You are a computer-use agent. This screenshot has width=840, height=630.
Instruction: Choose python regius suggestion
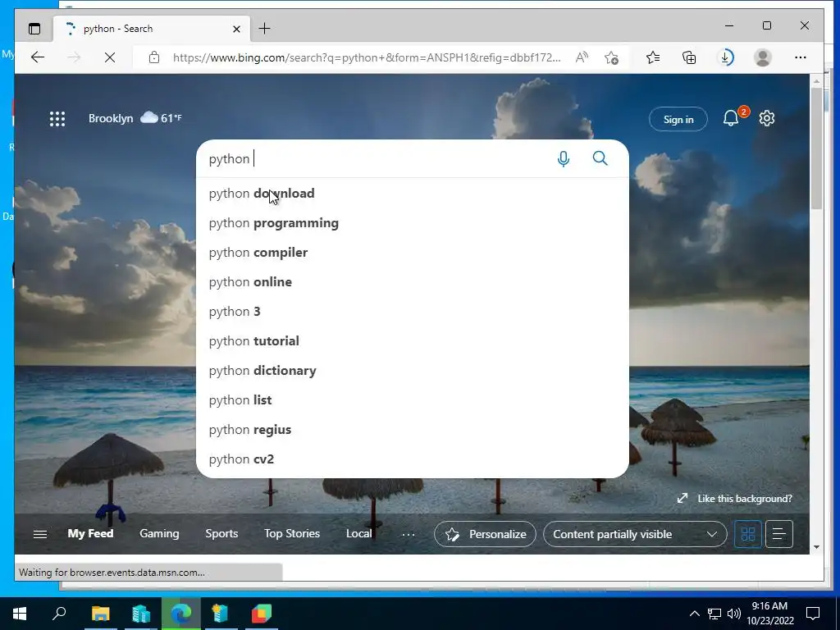click(413, 429)
